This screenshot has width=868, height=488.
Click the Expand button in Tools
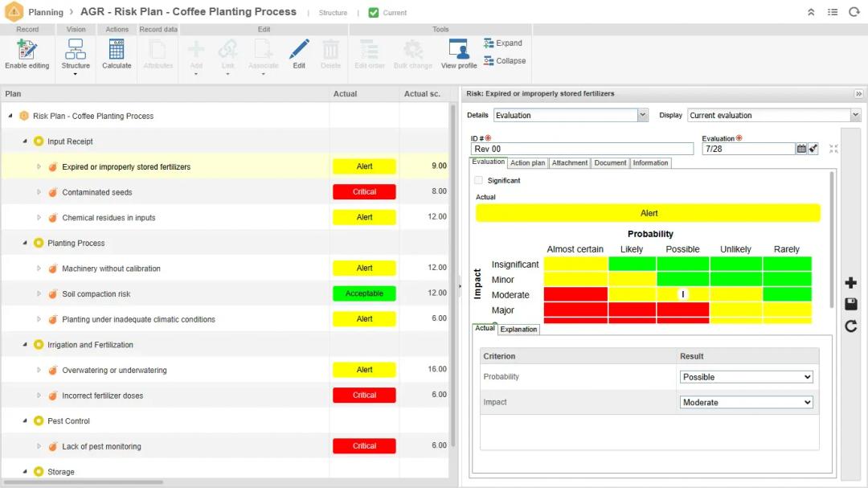503,43
